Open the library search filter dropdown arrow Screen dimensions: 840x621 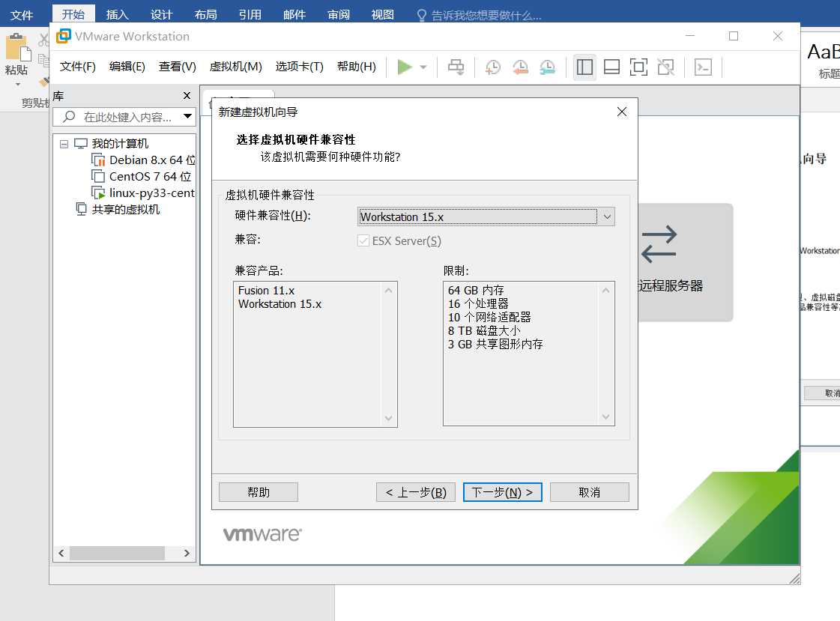pyautogui.click(x=187, y=116)
